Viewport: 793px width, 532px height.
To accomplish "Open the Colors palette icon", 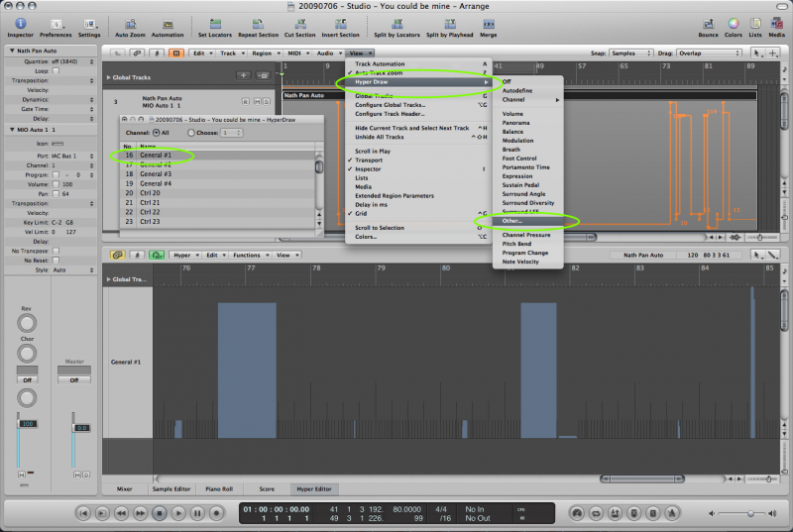I will [734, 24].
